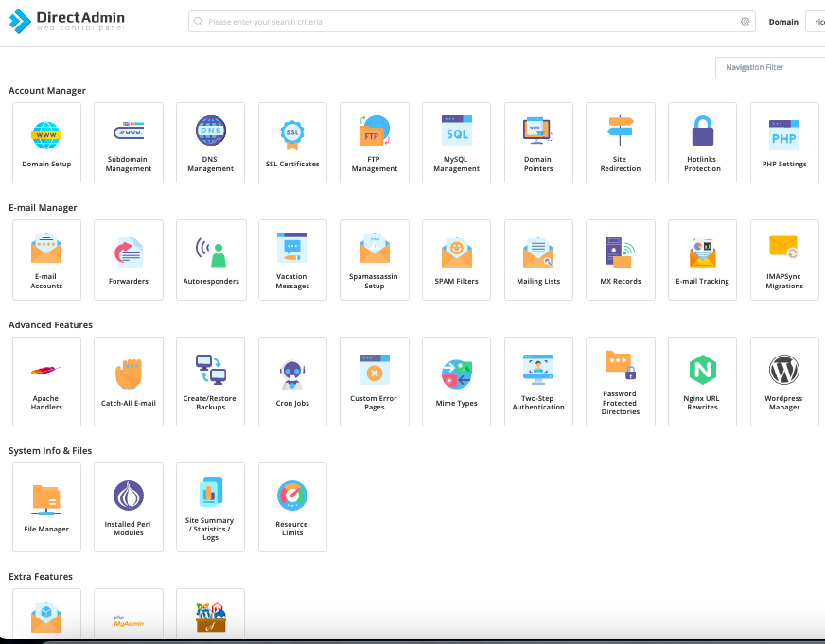Click the Domain label in header

coord(783,22)
